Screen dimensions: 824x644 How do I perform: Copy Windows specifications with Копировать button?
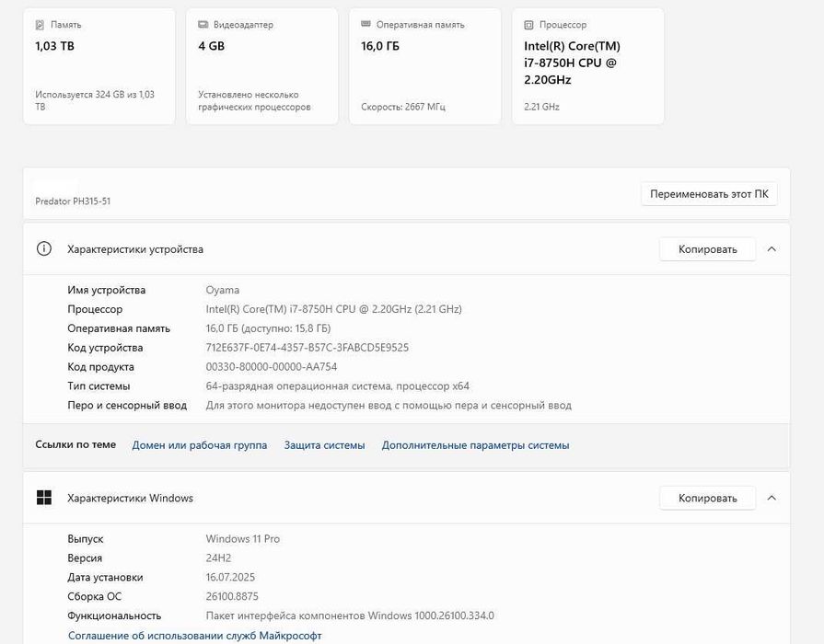pos(707,498)
